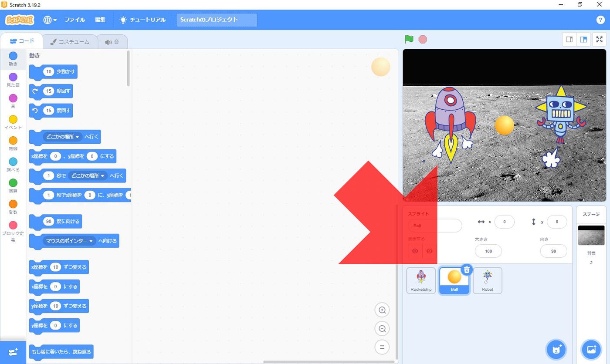Open choose a sprite button
The image size is (610, 364).
click(556, 350)
